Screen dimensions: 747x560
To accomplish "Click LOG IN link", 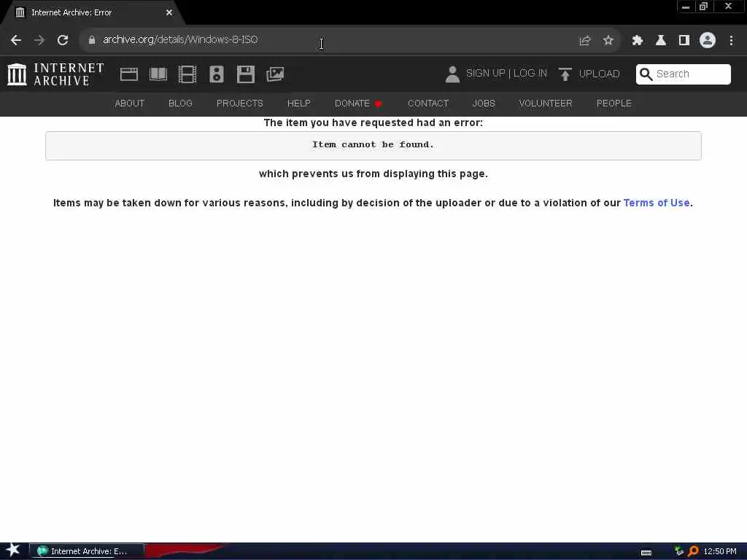I will click(x=530, y=74).
